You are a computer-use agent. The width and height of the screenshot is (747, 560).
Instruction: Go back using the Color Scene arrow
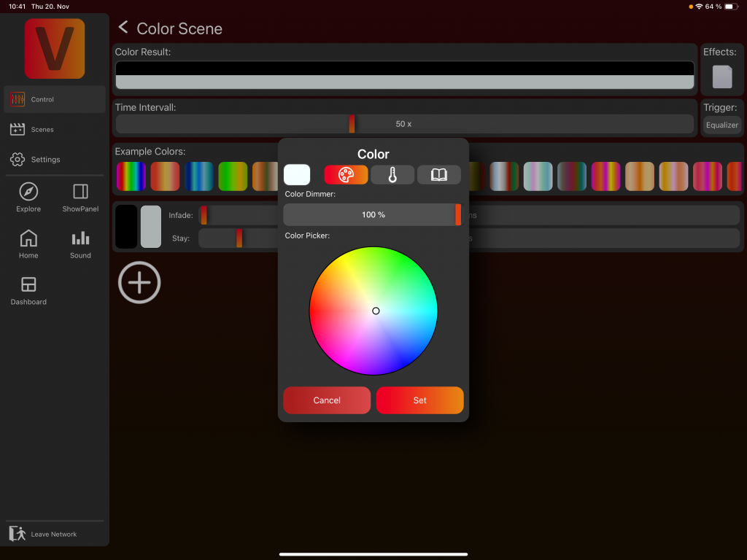[x=123, y=28]
